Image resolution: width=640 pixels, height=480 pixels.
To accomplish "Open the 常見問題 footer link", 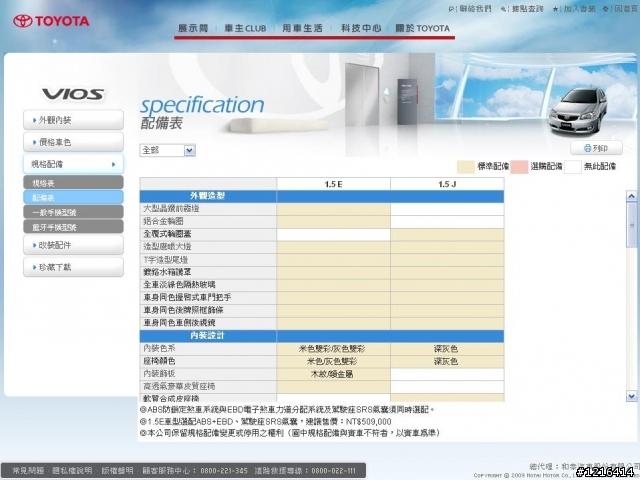I will tap(28, 471).
